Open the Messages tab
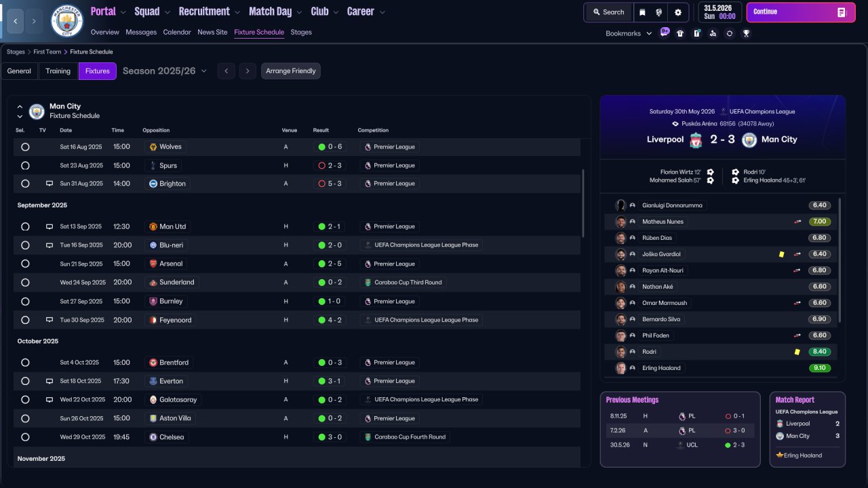Image resolution: width=868 pixels, height=488 pixels. pos(141,32)
